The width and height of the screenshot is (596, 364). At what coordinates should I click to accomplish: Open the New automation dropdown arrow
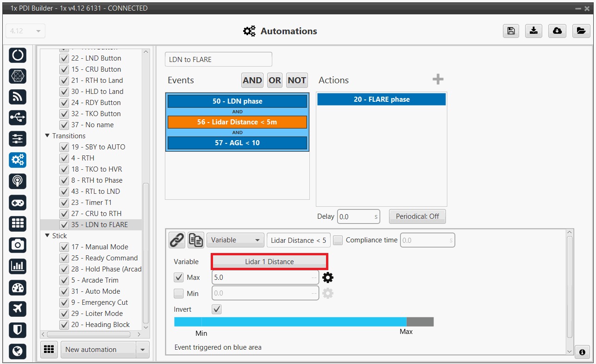143,350
